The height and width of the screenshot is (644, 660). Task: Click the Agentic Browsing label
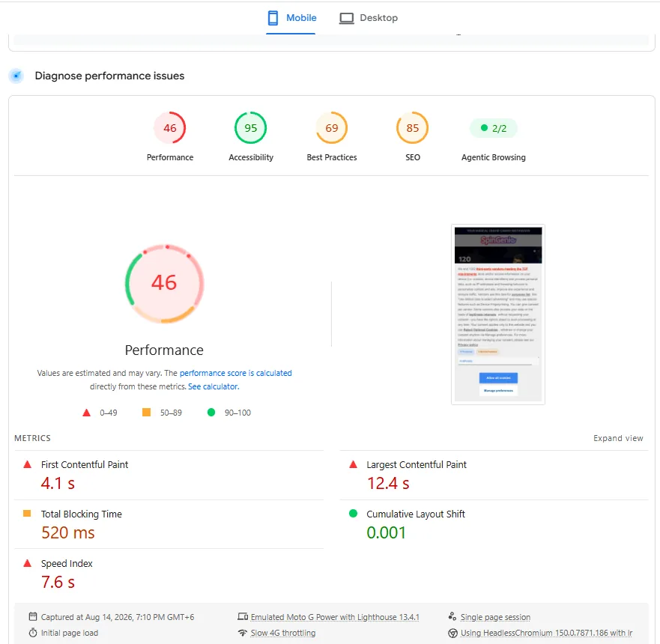pos(494,157)
